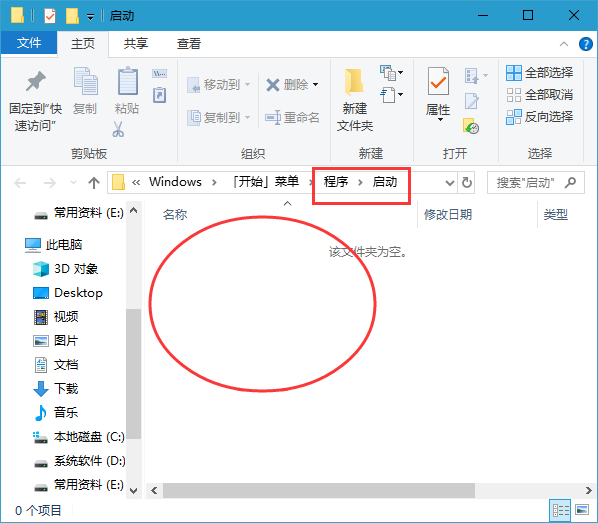The height and width of the screenshot is (523, 598).
Task: Click 全部选择 Select all
Action: [539, 72]
